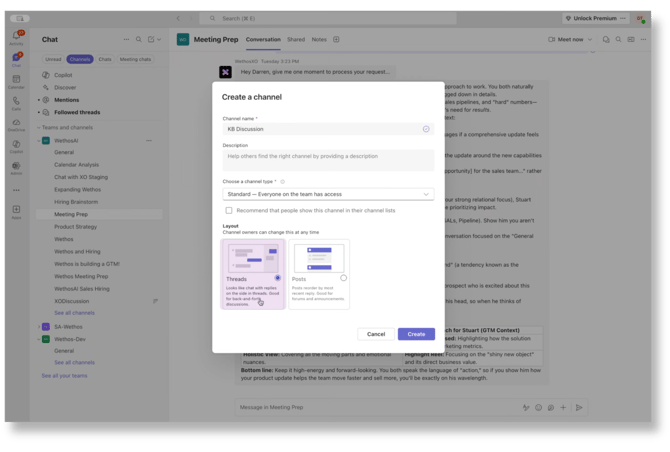The height and width of the screenshot is (452, 670).
Task: Open the Calendar app in sidebar
Action: [16, 81]
